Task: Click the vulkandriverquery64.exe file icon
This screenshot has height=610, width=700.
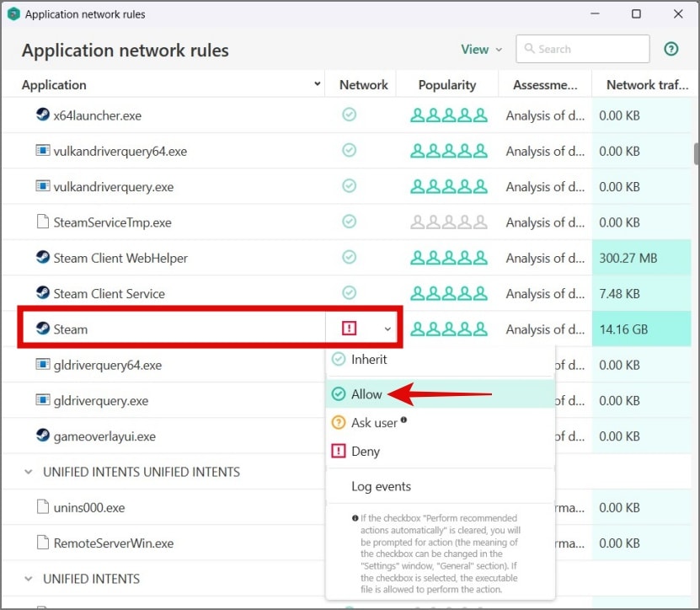Action: pyautogui.click(x=42, y=150)
